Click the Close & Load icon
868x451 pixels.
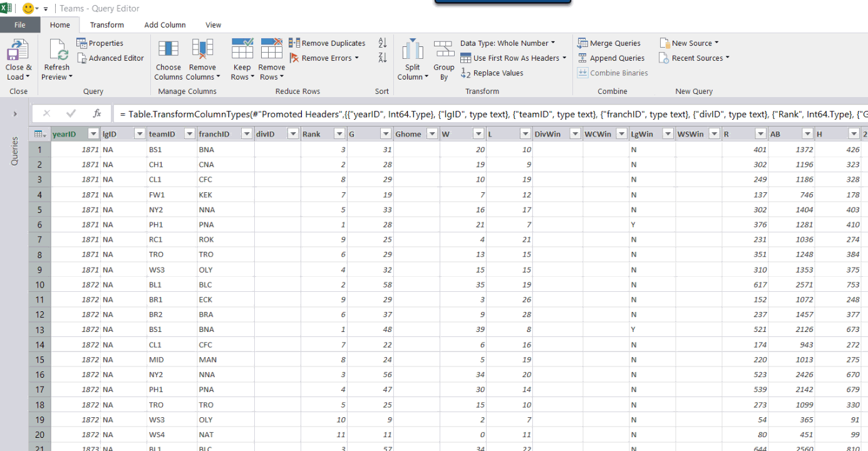click(18, 51)
